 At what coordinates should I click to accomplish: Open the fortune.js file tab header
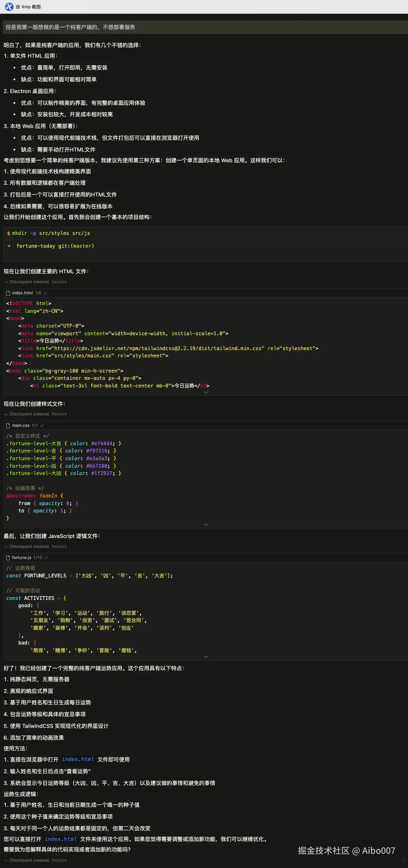(21, 558)
